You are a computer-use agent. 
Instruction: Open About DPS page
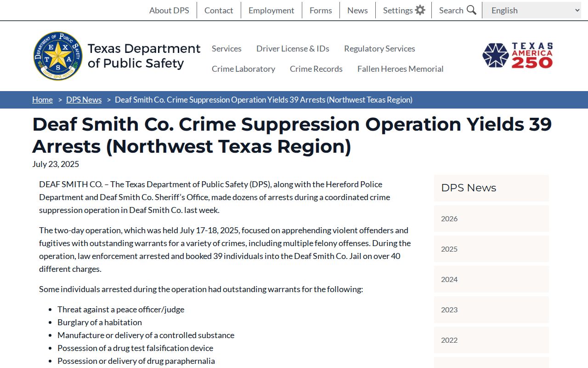coord(169,10)
